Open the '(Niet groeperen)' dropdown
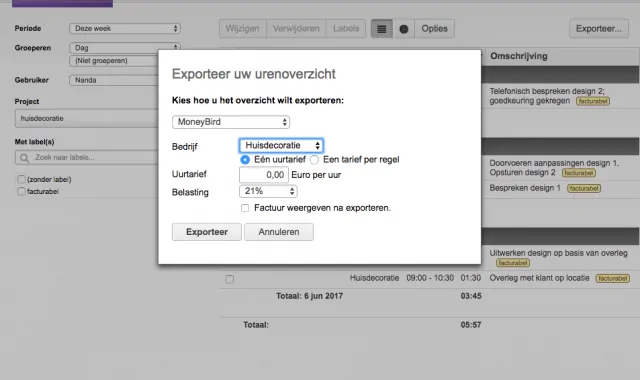This screenshot has height=380, width=640. [114, 61]
